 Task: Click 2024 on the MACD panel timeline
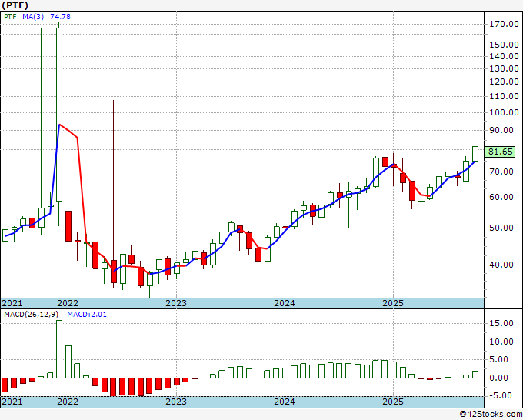[285, 402]
